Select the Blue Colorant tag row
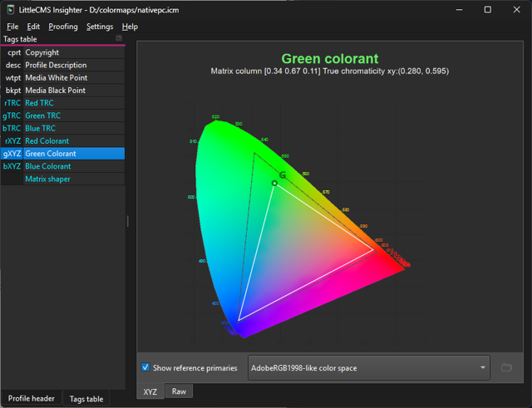 click(x=47, y=166)
